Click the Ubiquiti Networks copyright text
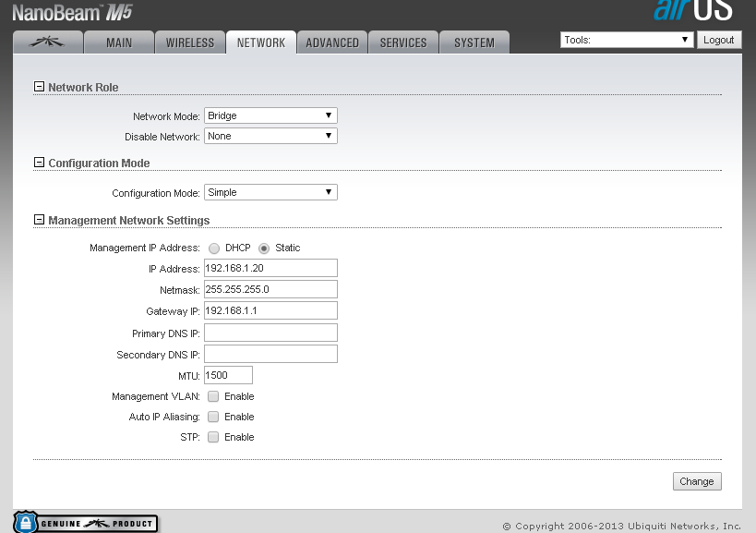 621,527
